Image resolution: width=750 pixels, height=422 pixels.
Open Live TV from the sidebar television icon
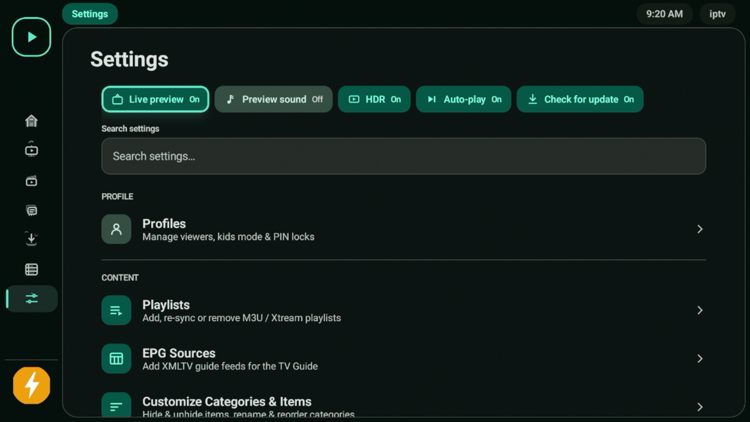(x=32, y=150)
